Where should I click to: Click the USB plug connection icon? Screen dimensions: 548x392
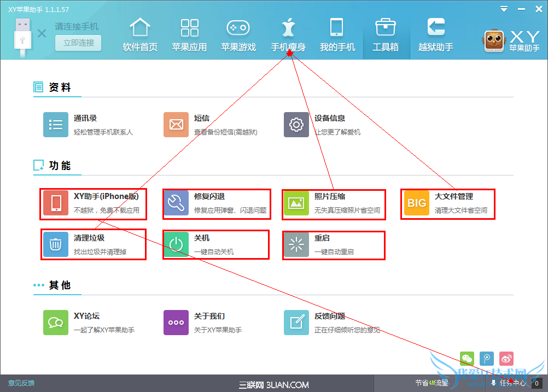(23, 37)
